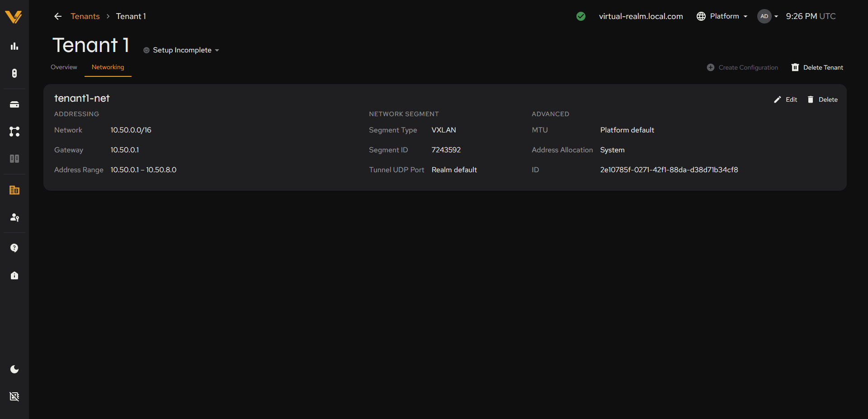Click the network value 10.50.0.0/16
868x419 pixels.
coord(131,130)
